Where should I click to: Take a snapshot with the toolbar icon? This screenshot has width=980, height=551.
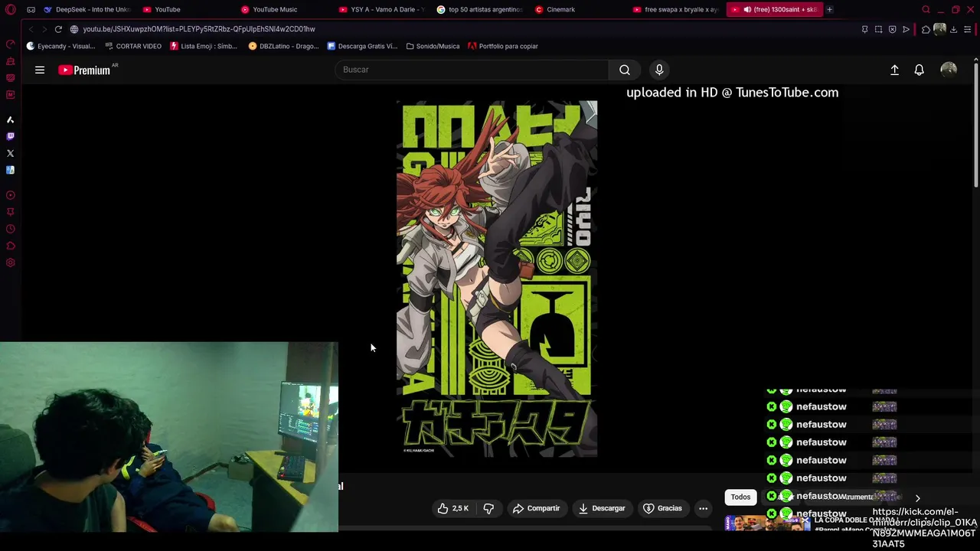point(878,29)
